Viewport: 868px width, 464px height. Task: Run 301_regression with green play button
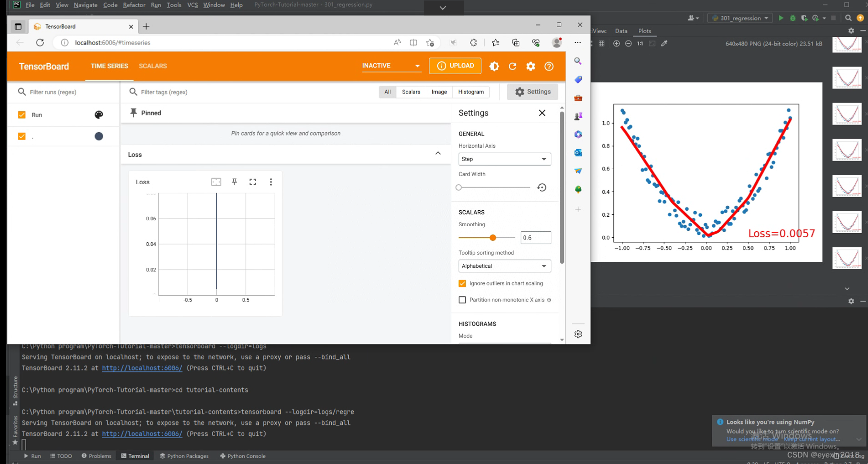pyautogui.click(x=780, y=18)
